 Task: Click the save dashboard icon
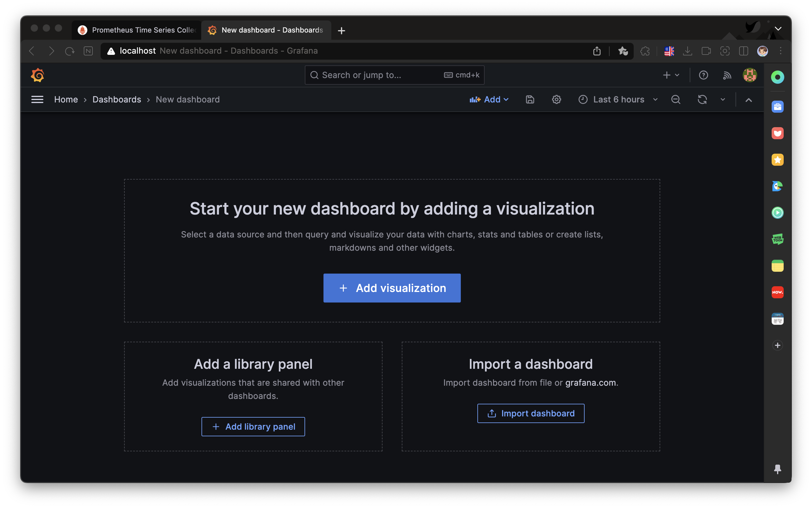pos(529,99)
